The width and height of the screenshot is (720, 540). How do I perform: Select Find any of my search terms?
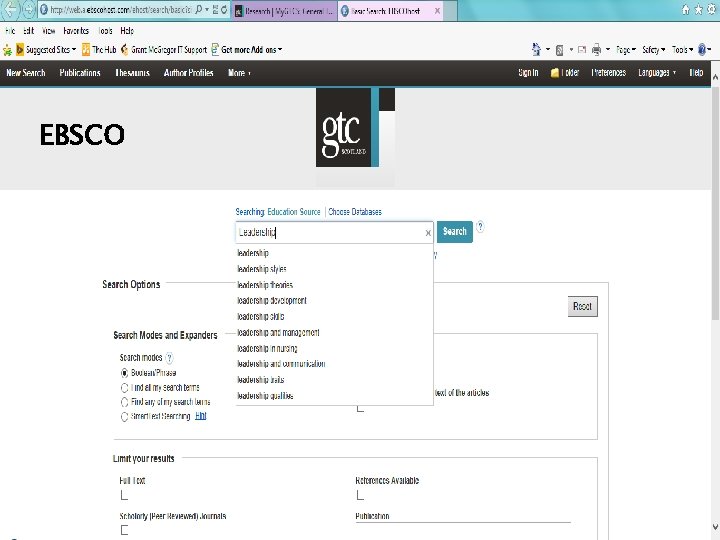click(x=124, y=402)
